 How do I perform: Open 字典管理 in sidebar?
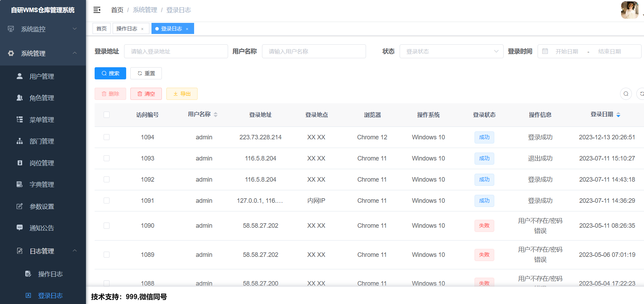pyautogui.click(x=43, y=184)
